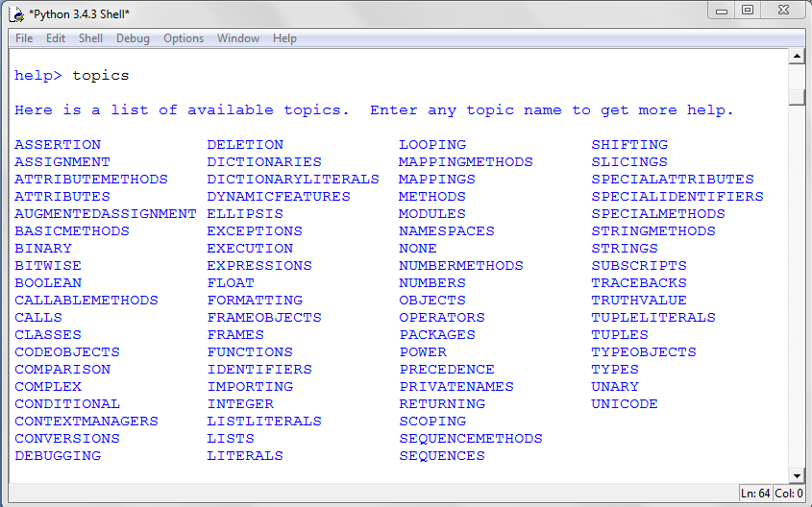Image resolution: width=812 pixels, height=507 pixels.
Task: Click the DEBUGGING topic text
Action: pos(58,456)
